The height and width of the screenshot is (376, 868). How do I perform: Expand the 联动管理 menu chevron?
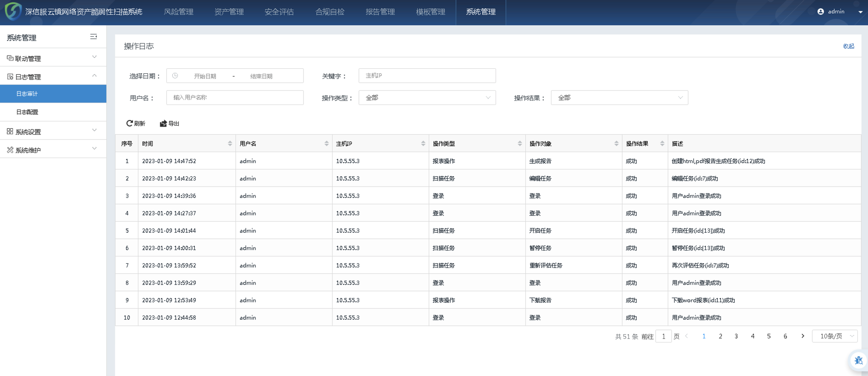pos(94,57)
